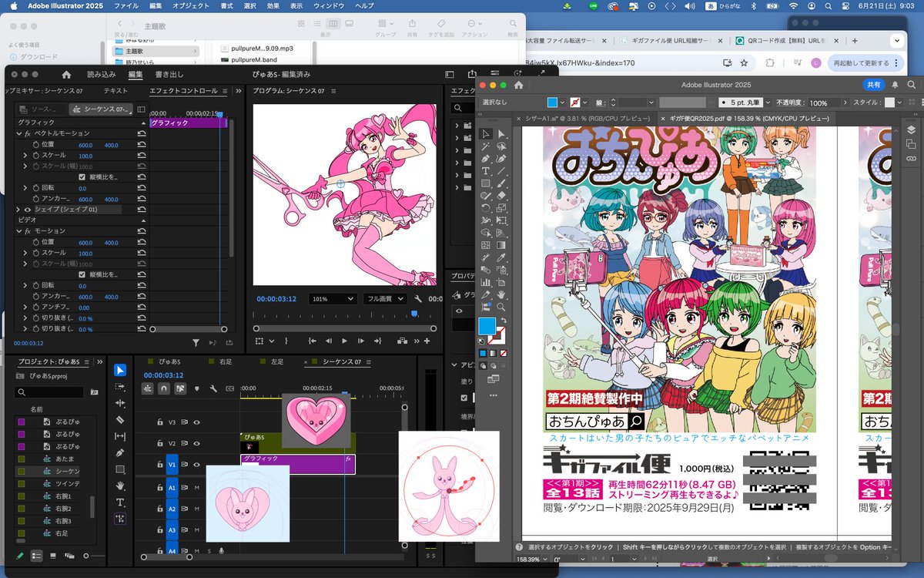Screen dimensions: 924x578
Task: Click the Illustrator notification bell
Action: [x=896, y=85]
